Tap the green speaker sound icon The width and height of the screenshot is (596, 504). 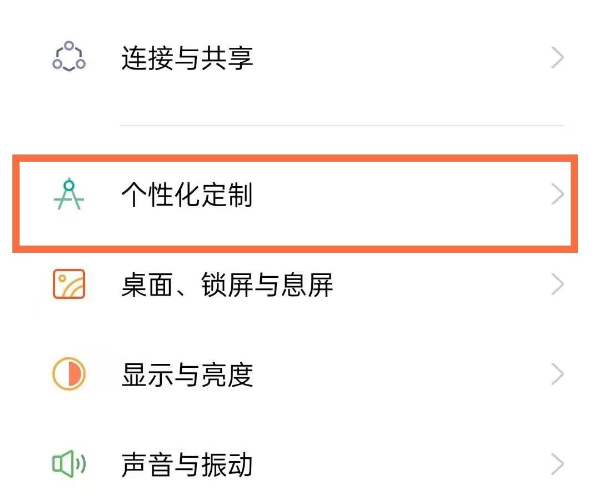tap(69, 464)
